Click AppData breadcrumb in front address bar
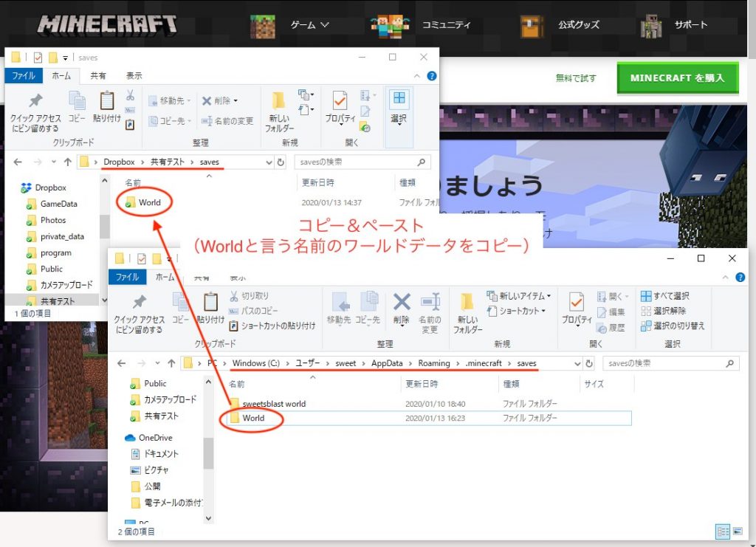Viewport: 756px width, 547px height. [387, 363]
